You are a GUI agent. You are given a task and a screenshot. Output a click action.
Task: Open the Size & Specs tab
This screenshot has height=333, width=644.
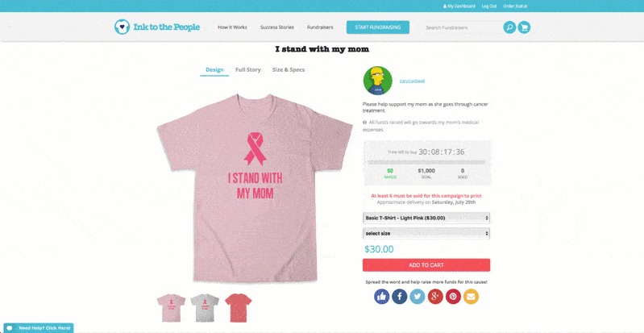(x=289, y=70)
